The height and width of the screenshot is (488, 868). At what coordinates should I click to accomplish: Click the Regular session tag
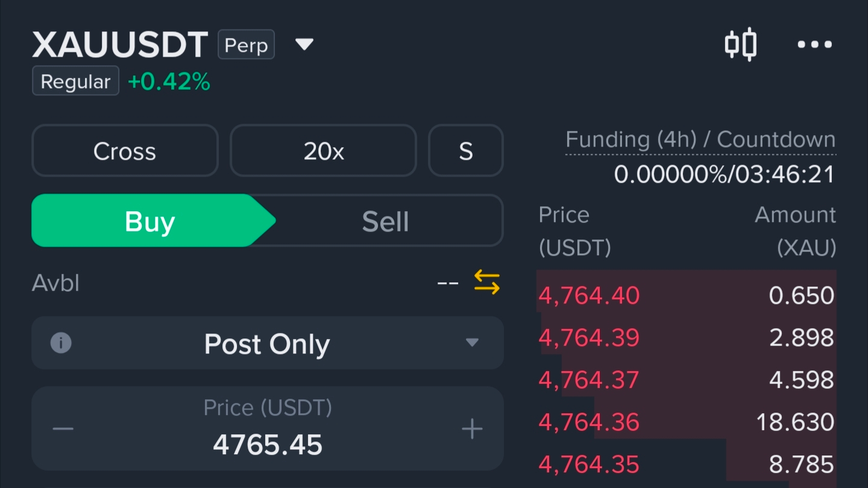tap(75, 81)
